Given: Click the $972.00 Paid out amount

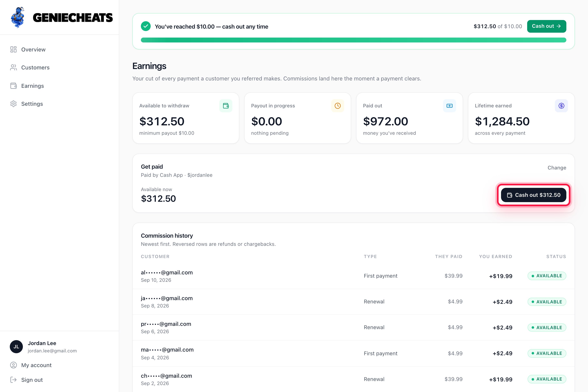Looking at the screenshot, I should 385,121.
